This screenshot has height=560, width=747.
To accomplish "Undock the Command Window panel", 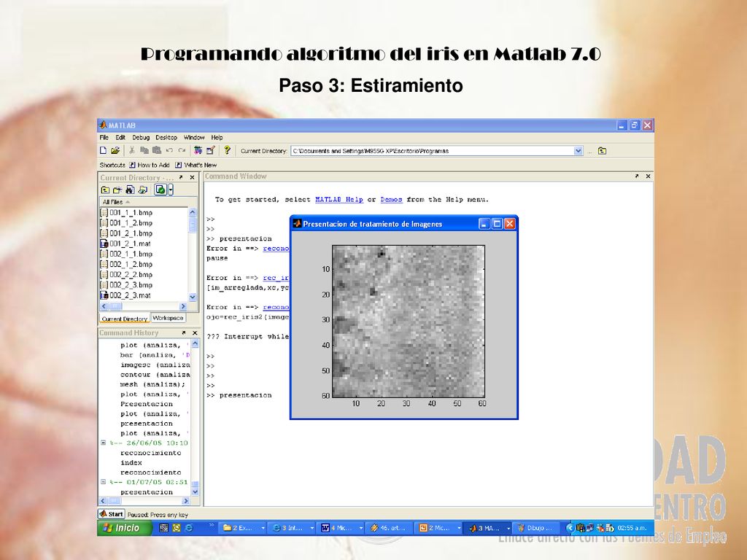I will [637, 176].
